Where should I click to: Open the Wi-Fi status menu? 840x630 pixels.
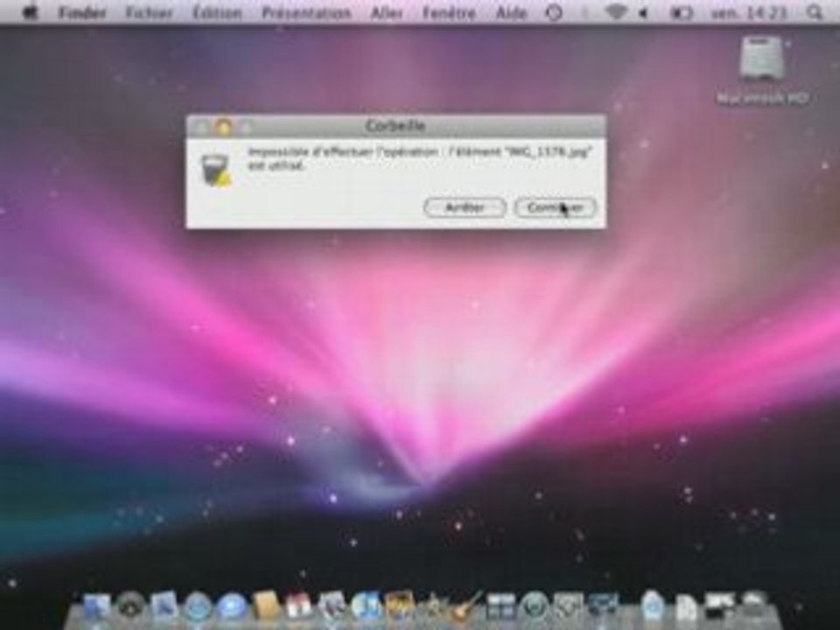tap(615, 12)
